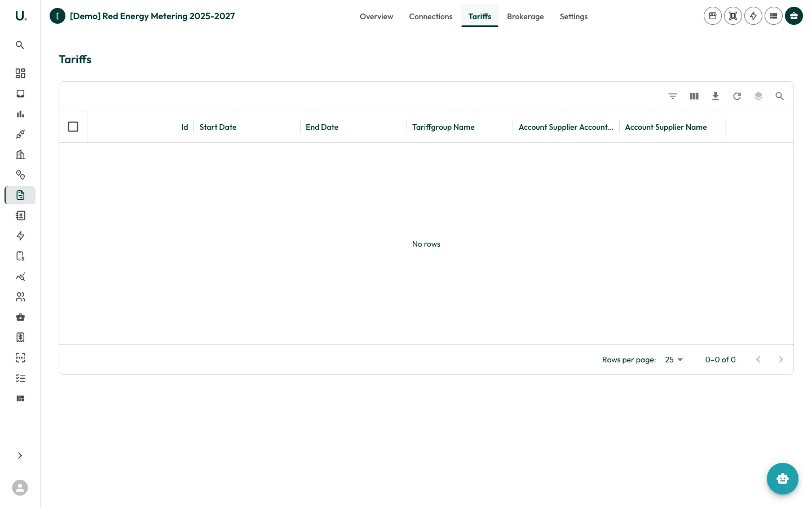812x508 pixels.
Task: Go to the next table page
Action: (781, 360)
